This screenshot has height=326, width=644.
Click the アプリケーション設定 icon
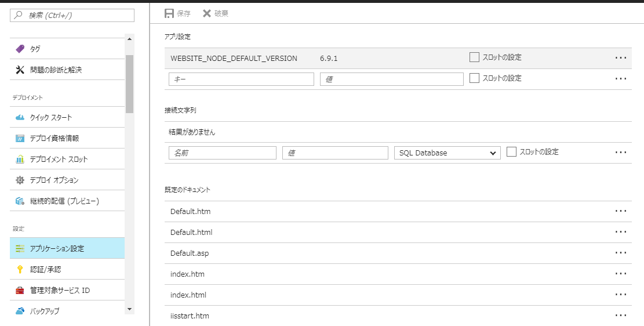pos(20,248)
